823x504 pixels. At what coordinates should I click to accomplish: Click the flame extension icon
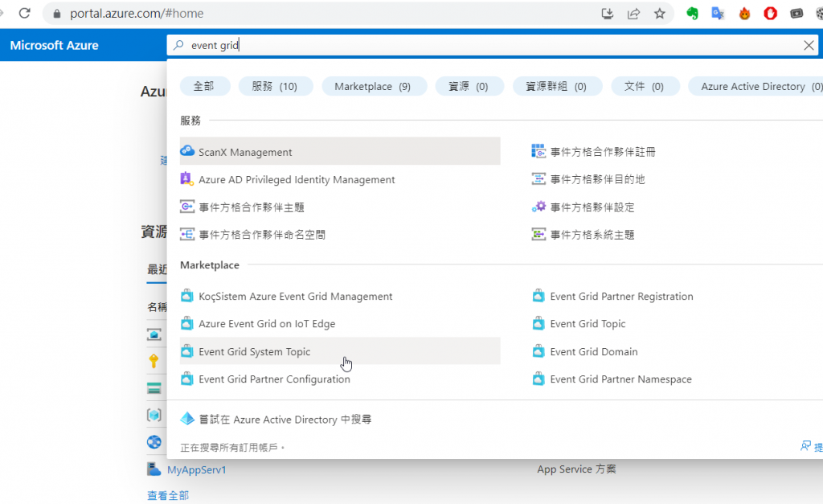tap(744, 14)
